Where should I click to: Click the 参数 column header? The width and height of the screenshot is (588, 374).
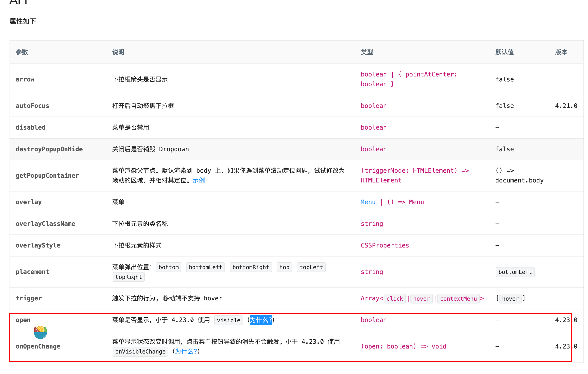click(x=22, y=52)
